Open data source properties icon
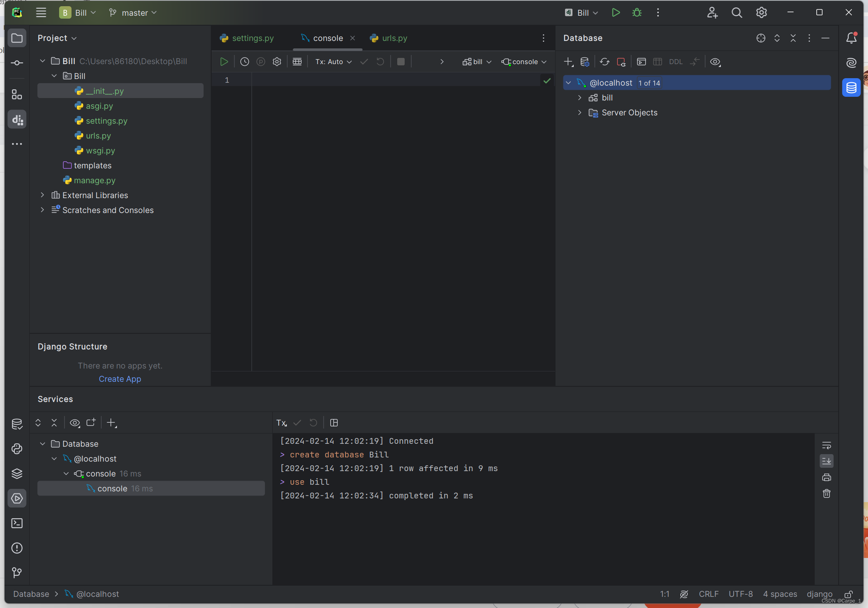Screen dimensions: 868x608 [x=584, y=62]
